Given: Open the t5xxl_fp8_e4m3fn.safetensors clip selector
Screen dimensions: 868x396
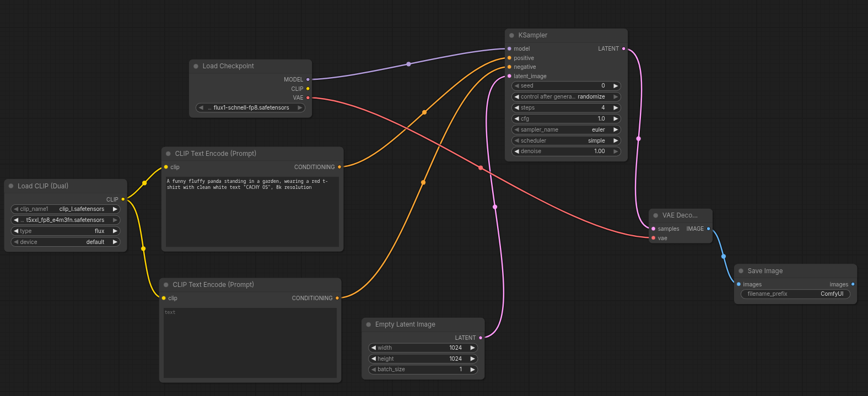Looking at the screenshot, I should coord(66,220).
